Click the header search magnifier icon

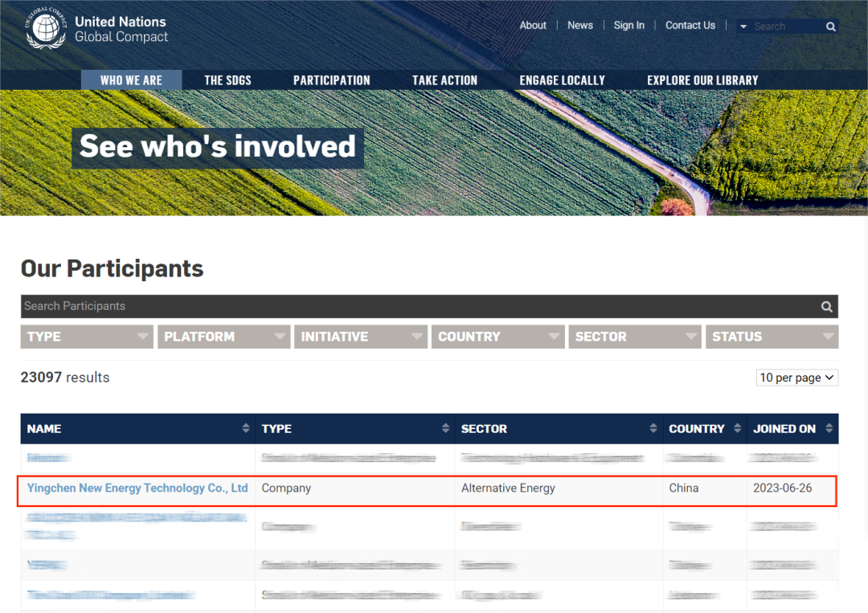tap(831, 27)
